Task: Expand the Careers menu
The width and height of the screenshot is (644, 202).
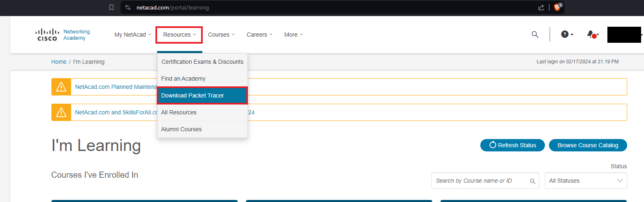Action: point(259,35)
